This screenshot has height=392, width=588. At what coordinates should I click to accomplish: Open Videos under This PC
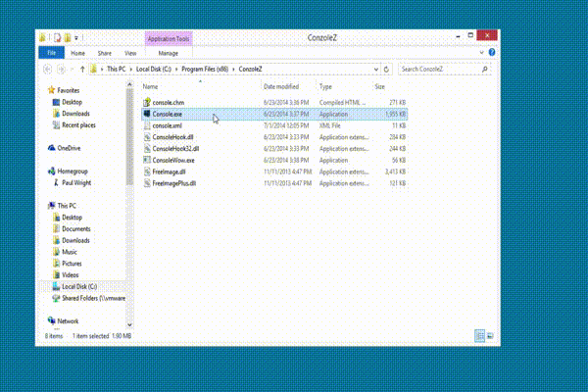pos(71,275)
